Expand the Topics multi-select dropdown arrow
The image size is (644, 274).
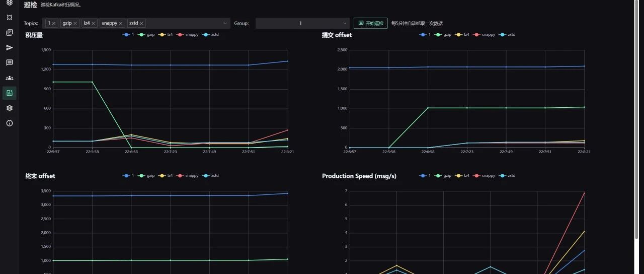pos(225,23)
